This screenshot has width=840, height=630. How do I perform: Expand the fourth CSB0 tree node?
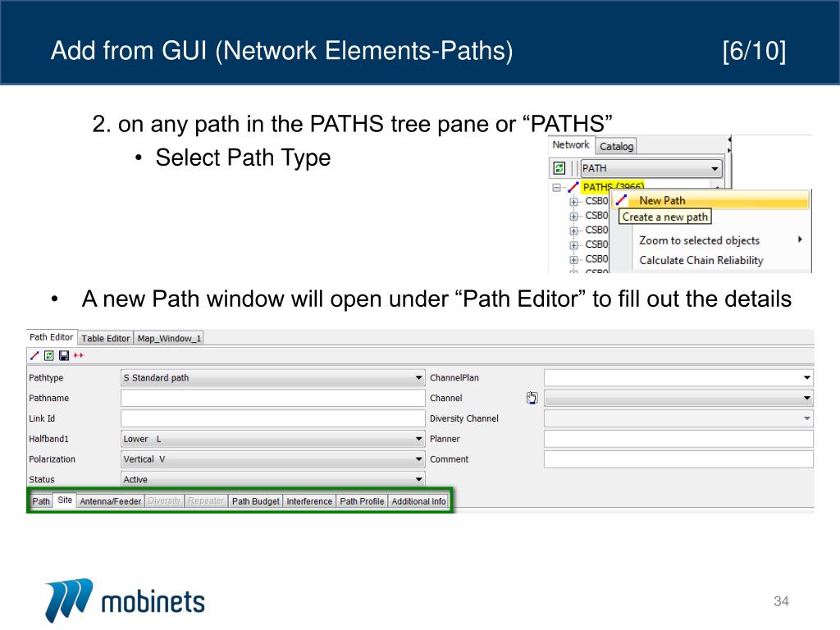point(573,245)
